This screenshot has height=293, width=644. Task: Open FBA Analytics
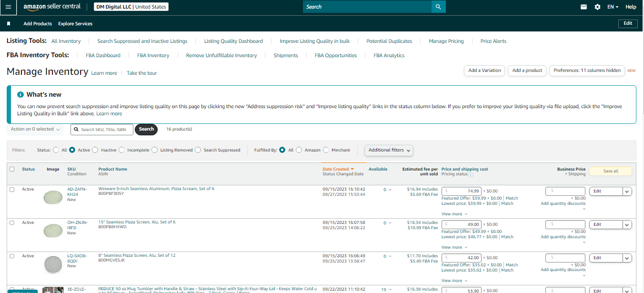389,56
